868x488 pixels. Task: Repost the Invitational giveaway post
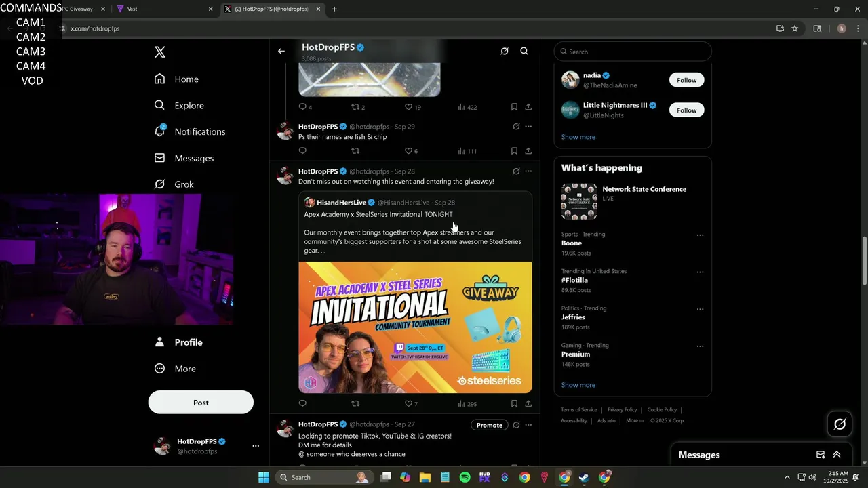click(355, 403)
